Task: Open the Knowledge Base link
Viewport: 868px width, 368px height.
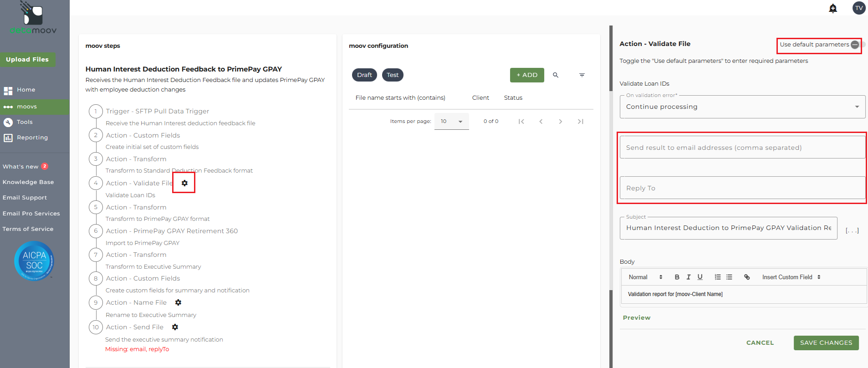Action: [28, 182]
